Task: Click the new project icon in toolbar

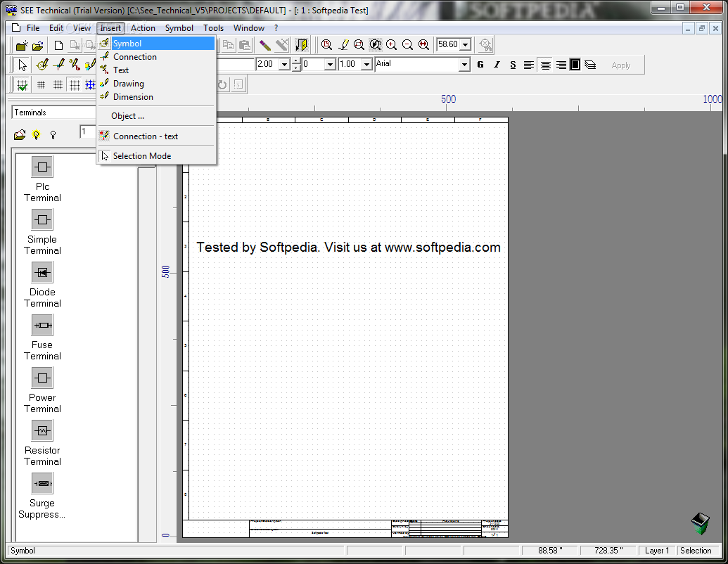Action: pyautogui.click(x=21, y=45)
